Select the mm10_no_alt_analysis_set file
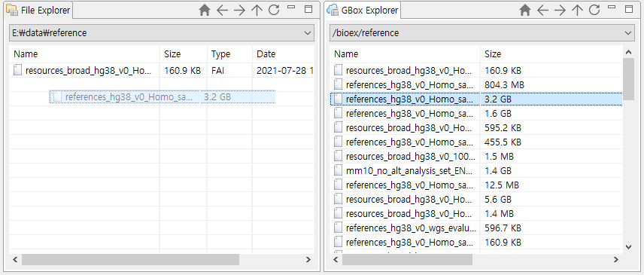 point(476,170)
